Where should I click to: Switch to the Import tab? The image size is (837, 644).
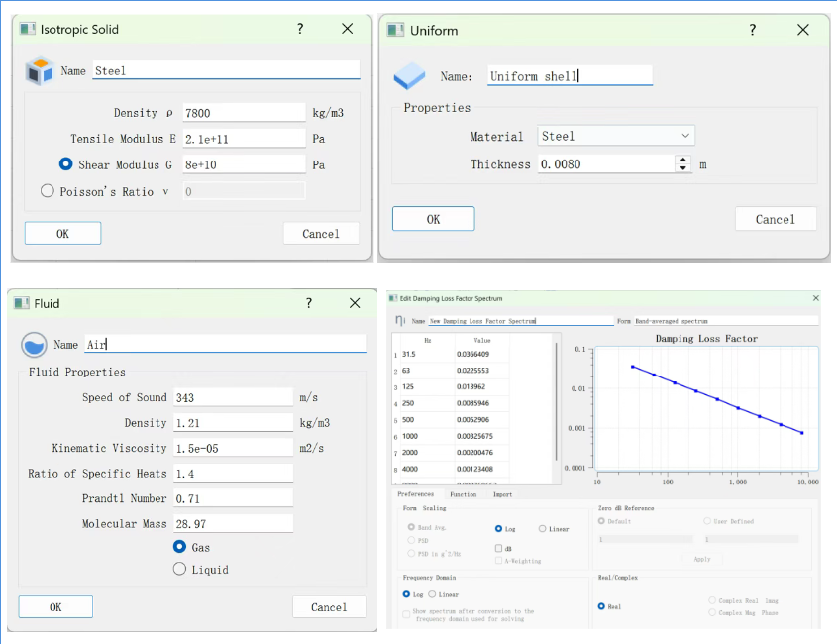tap(502, 494)
